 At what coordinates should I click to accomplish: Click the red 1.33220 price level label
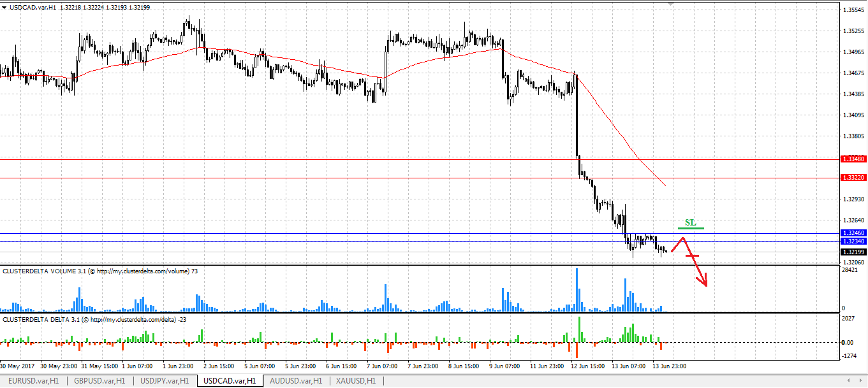(853, 178)
